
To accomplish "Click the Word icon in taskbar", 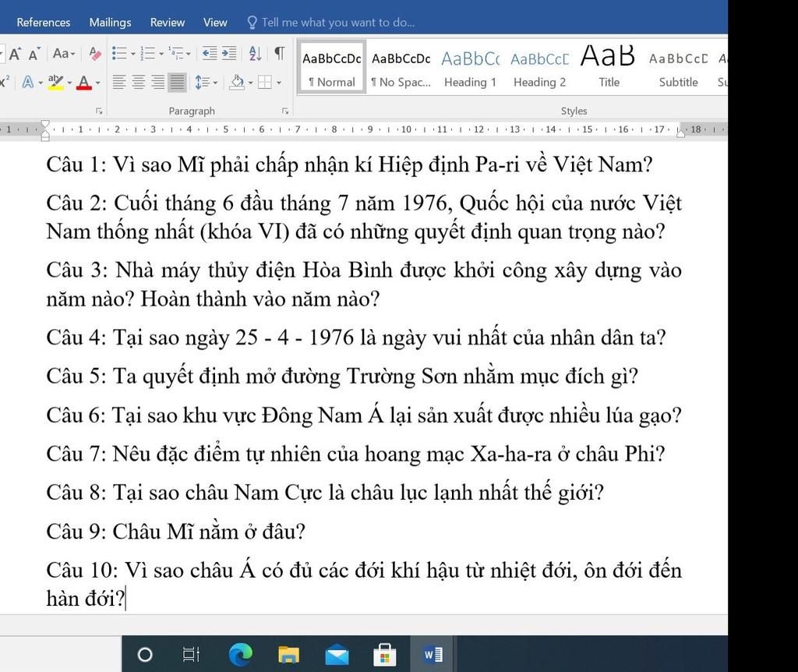I will [433, 655].
